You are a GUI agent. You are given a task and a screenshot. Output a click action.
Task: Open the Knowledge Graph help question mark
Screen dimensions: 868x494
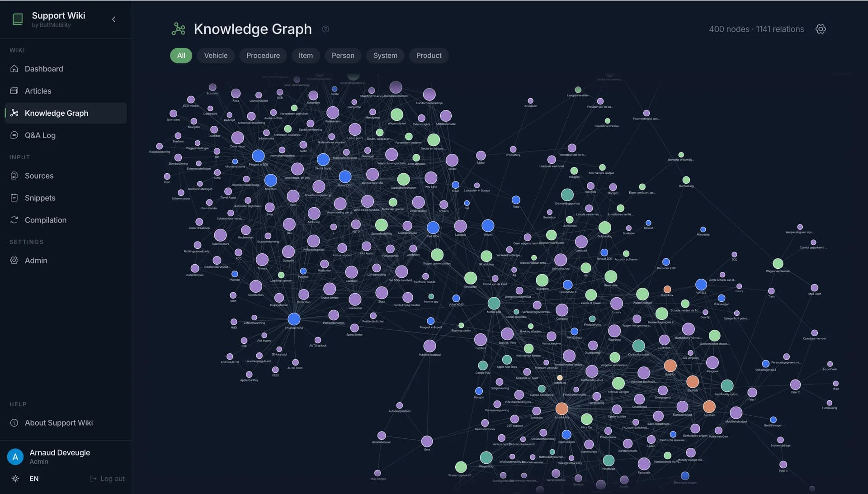coord(325,29)
